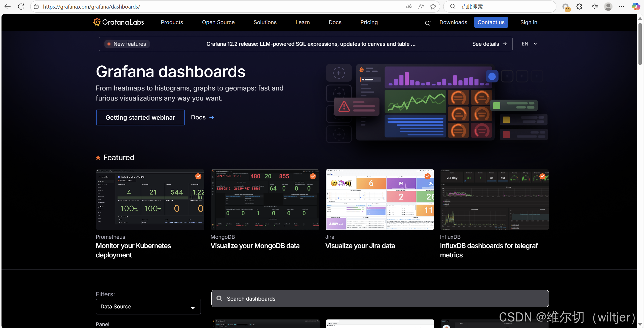
Task: Click the Grafana Labs logo
Action: pos(118,22)
